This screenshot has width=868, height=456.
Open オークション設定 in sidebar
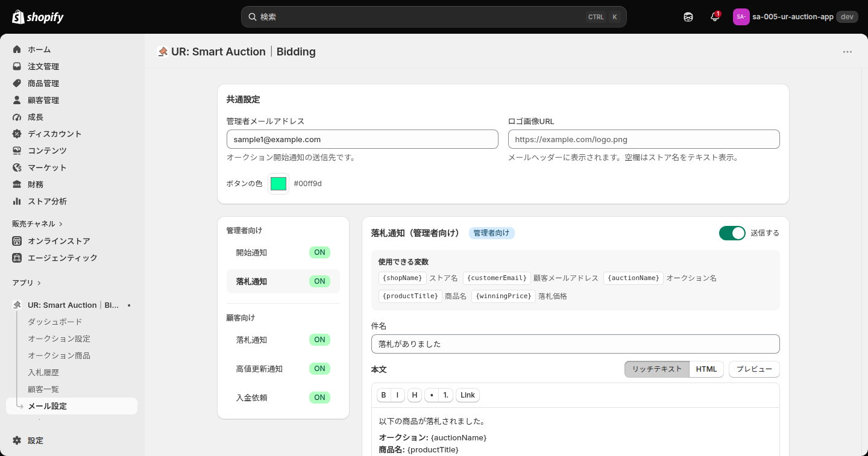point(59,339)
